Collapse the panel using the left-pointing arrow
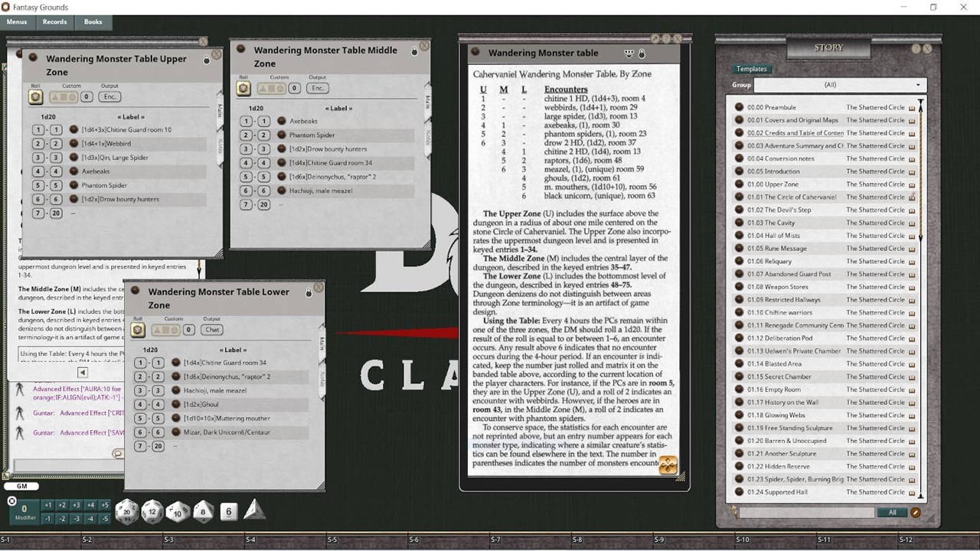Viewport: 980px width, 551px height. tap(84, 372)
